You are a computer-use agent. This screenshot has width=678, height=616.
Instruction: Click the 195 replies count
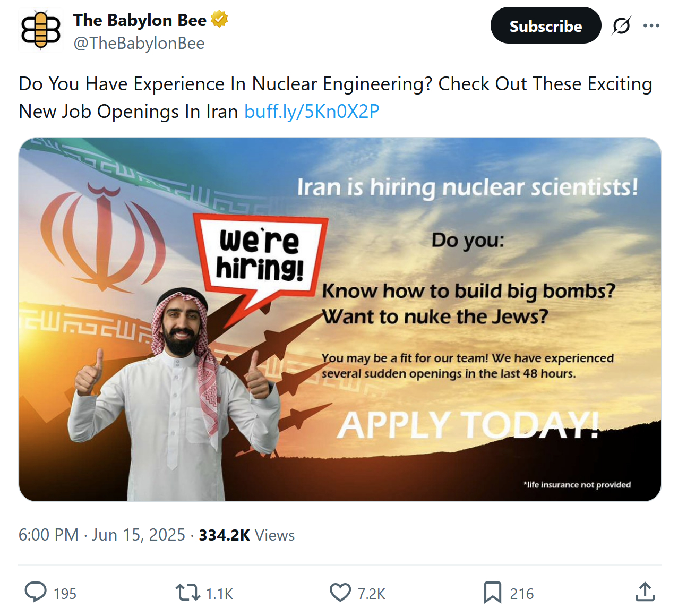click(65, 594)
